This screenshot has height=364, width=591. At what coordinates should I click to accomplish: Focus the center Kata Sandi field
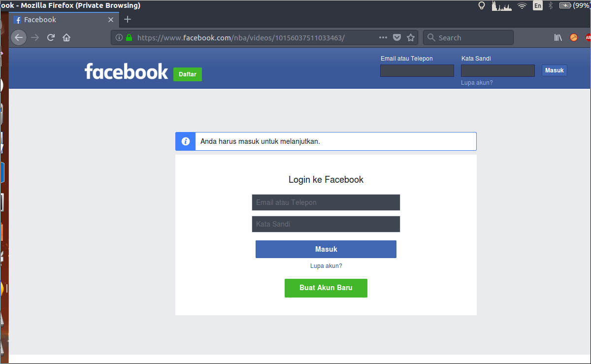[x=326, y=224]
